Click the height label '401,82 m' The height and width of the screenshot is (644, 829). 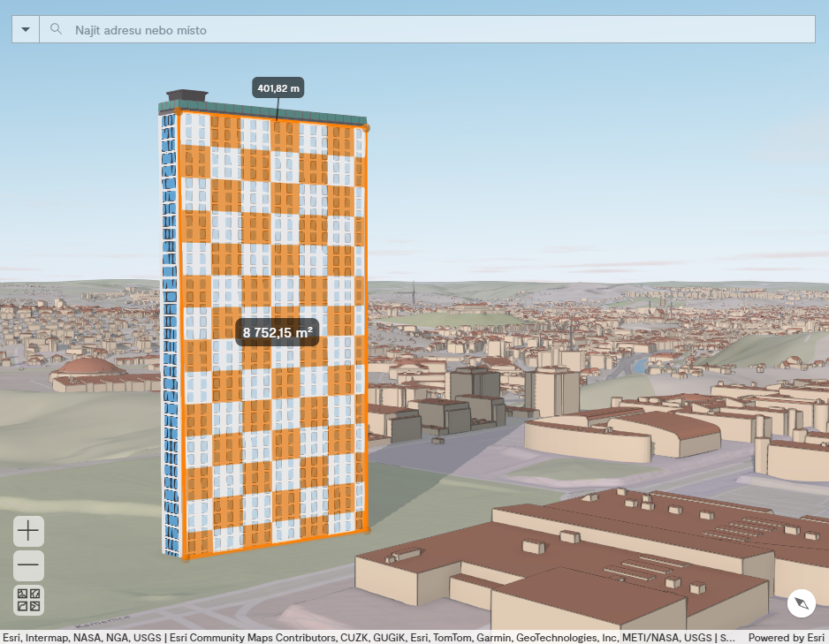(x=277, y=88)
